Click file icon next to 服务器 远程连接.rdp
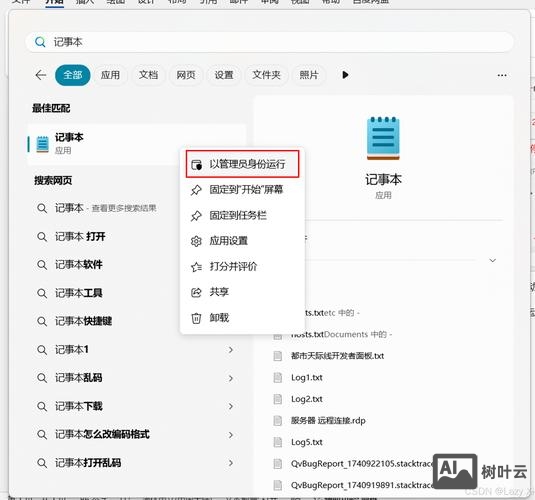 pos(278,420)
